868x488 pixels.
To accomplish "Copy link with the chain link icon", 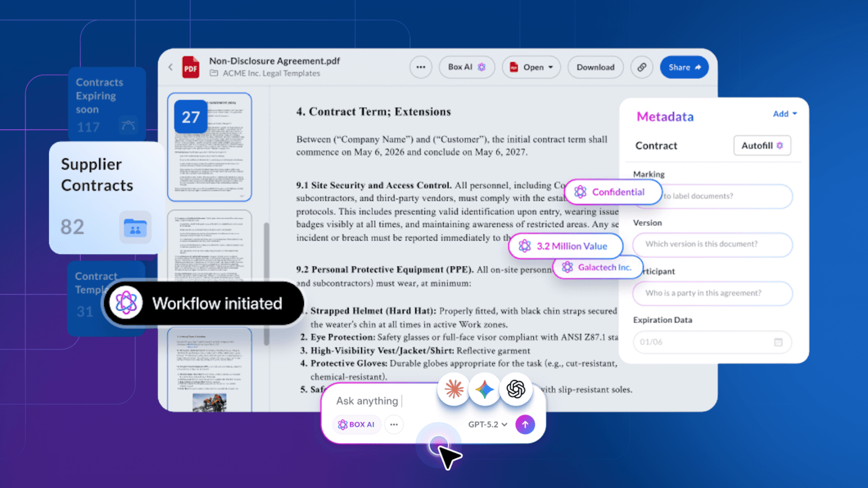I will [641, 67].
